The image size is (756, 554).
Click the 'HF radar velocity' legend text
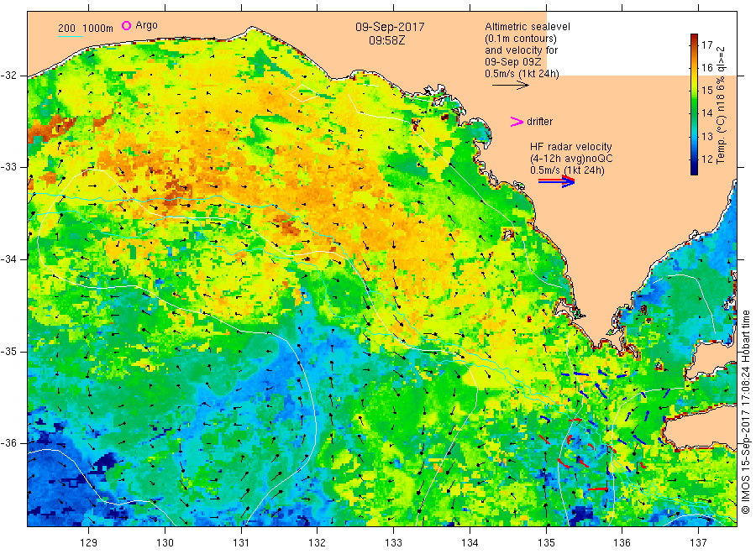click(571, 146)
